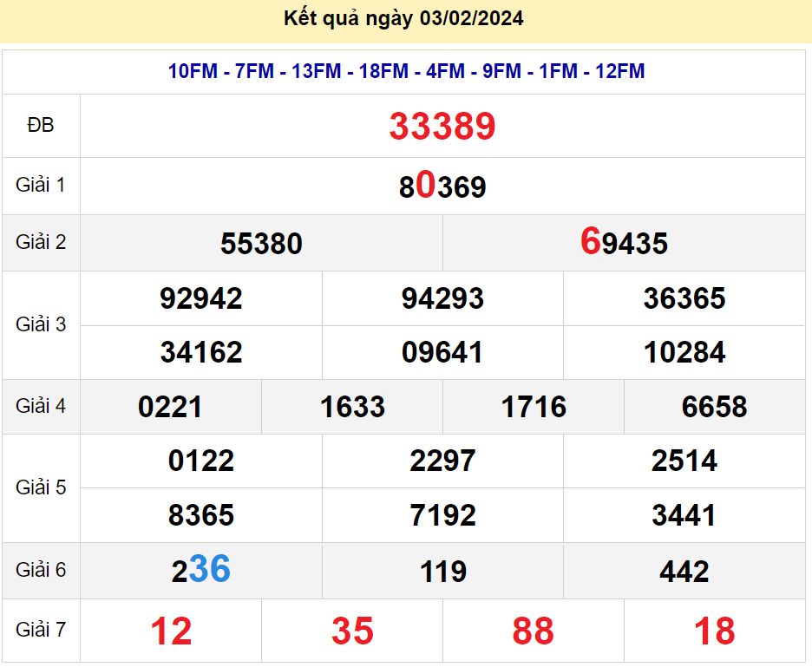This screenshot has width=812, height=667.
Task: Select the Giải 4 number 6658
Action: click(714, 407)
